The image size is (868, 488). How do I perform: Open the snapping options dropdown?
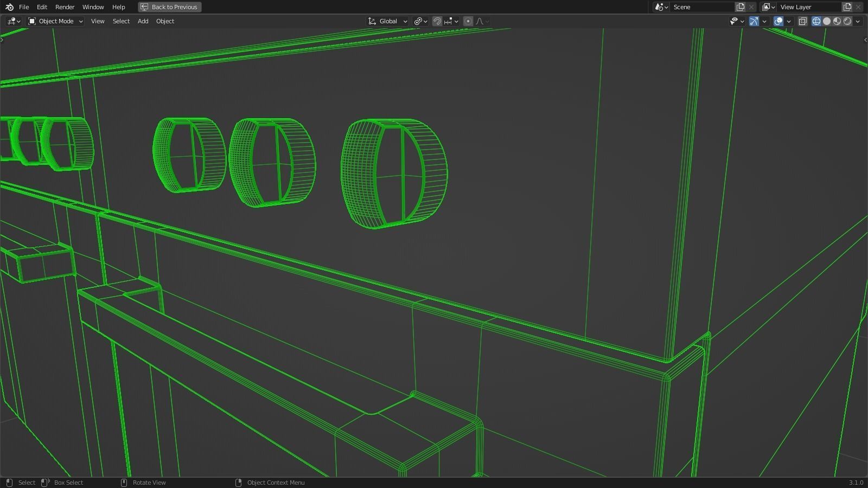(451, 21)
